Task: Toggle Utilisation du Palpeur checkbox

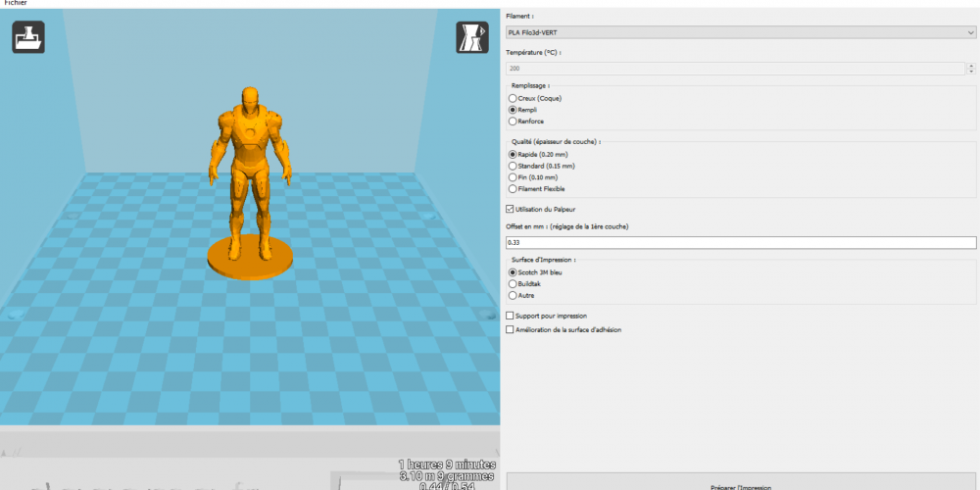Action: pyautogui.click(x=541, y=209)
